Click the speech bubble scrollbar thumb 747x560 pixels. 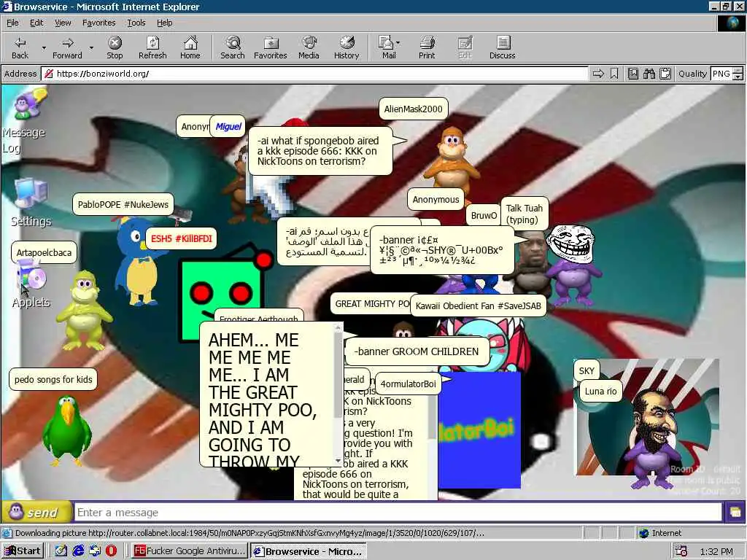click(x=338, y=375)
